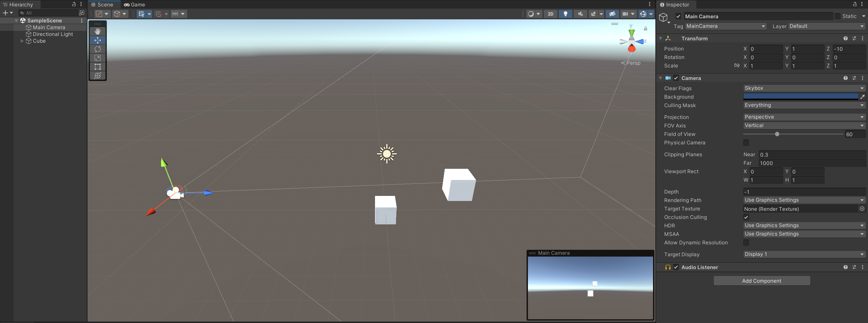Switch to the Game tab

tap(134, 4)
